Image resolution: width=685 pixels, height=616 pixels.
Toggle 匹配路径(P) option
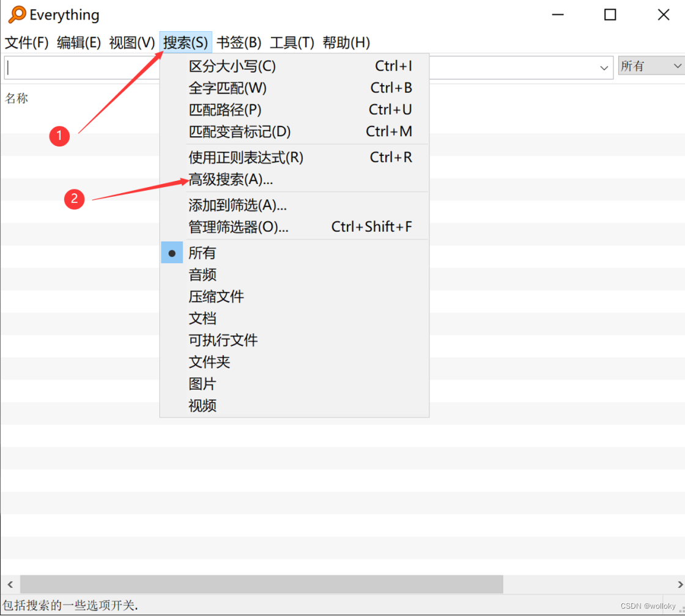coord(294,109)
